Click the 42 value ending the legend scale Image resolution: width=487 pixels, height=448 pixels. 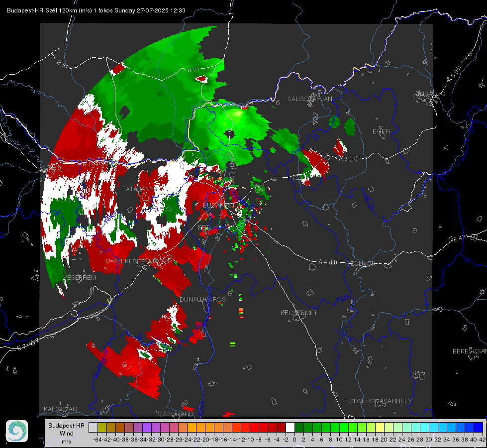tap(483, 440)
